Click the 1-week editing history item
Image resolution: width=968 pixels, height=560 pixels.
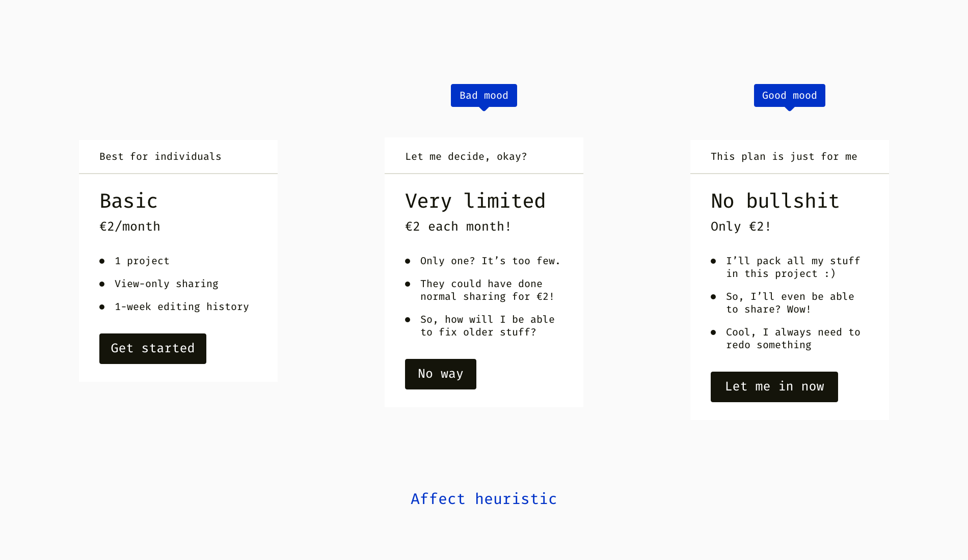[x=182, y=307]
